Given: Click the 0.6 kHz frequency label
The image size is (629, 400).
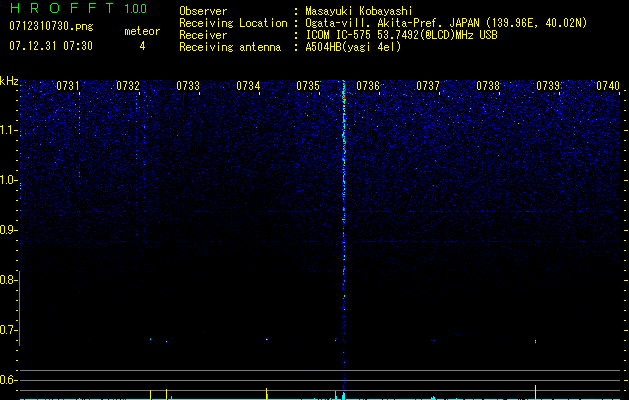Looking at the screenshot, I should coord(8,380).
